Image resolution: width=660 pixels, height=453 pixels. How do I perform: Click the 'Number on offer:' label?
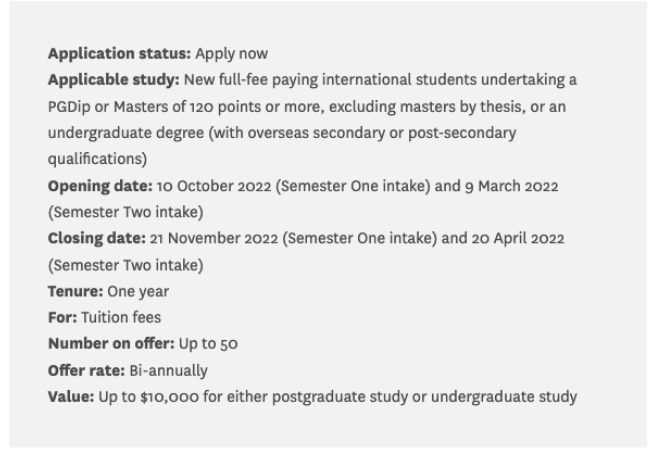point(111,344)
